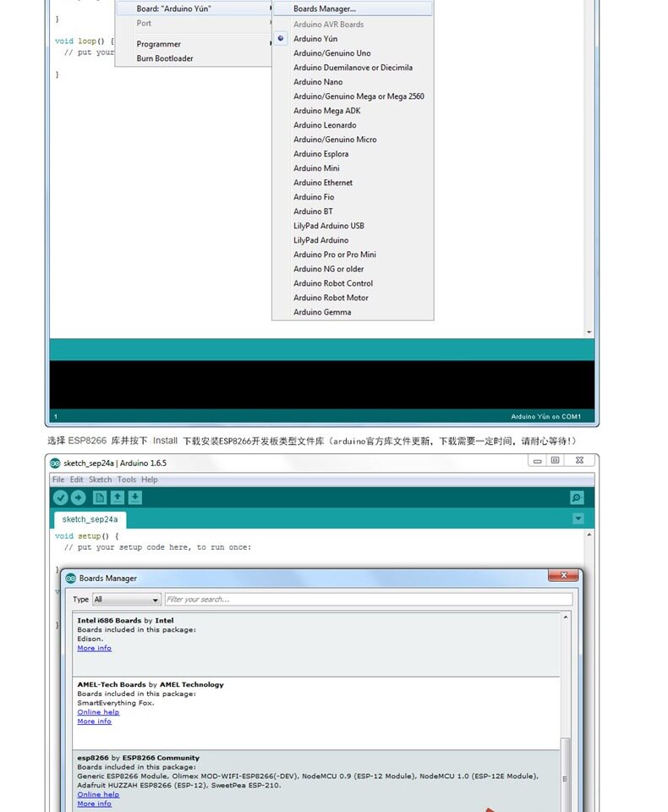Open More info link under esp8266 package
Viewport: 668px width, 812px height.
tap(94, 804)
